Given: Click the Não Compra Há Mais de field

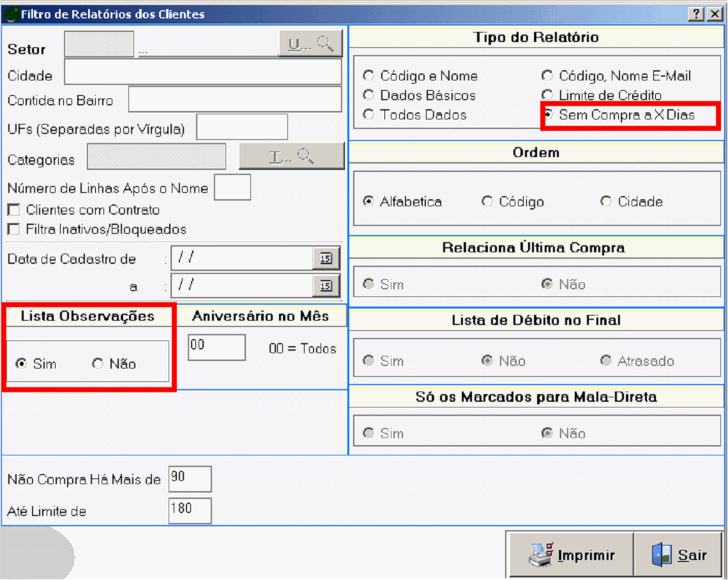Looking at the screenshot, I should click(190, 479).
